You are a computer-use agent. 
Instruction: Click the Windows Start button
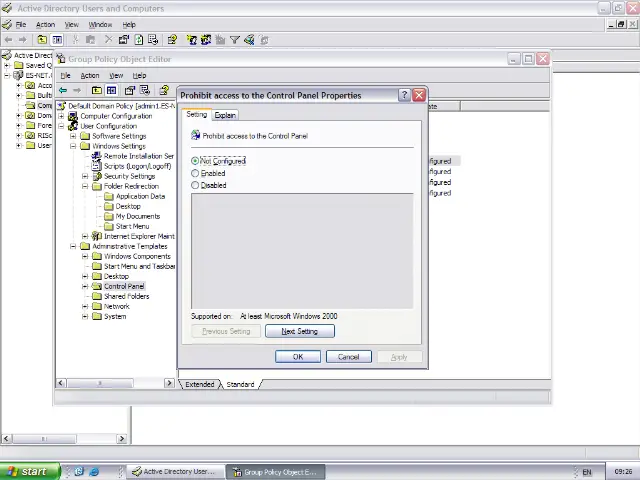coord(29,471)
